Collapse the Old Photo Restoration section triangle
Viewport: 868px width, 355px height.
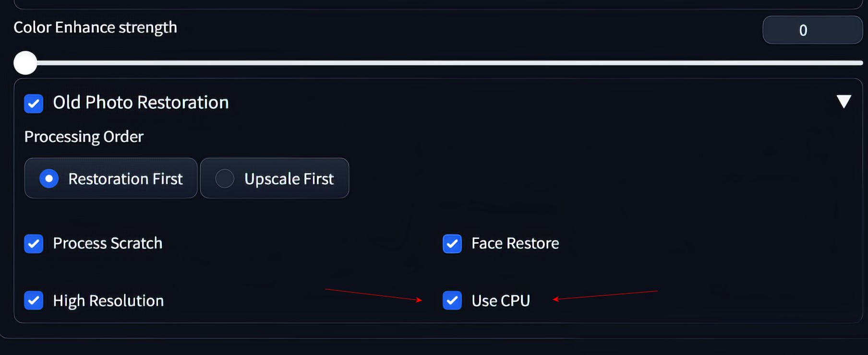(x=844, y=102)
